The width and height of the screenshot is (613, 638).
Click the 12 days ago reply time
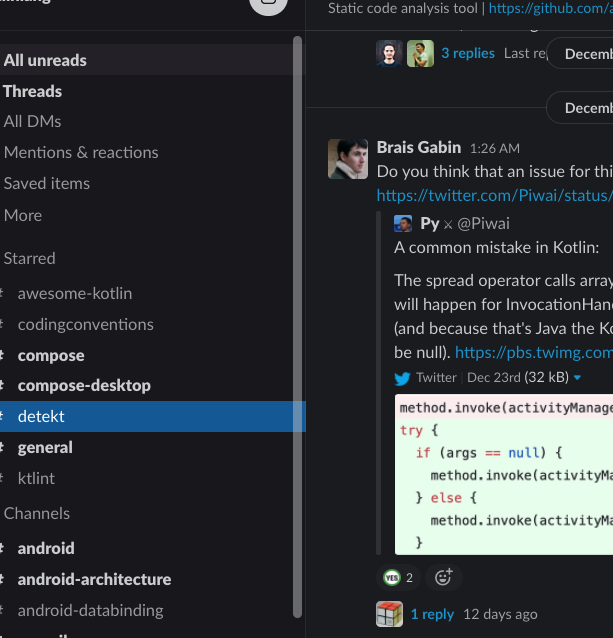click(500, 614)
